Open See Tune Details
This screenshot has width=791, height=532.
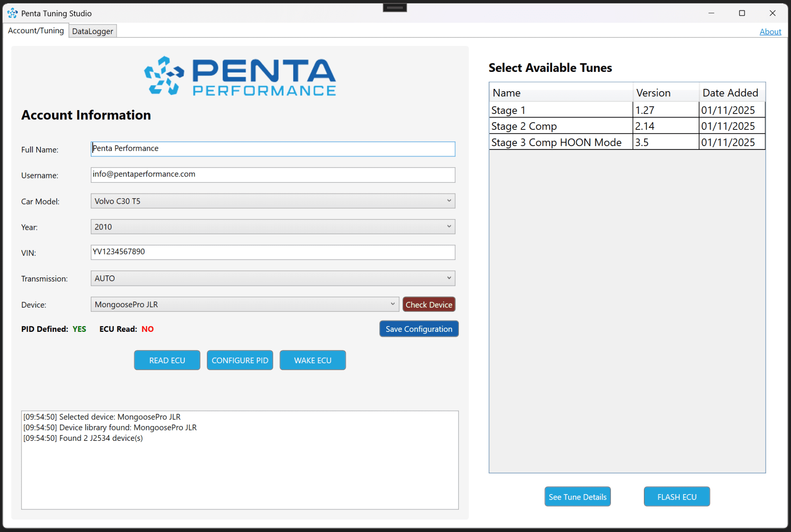(x=577, y=496)
